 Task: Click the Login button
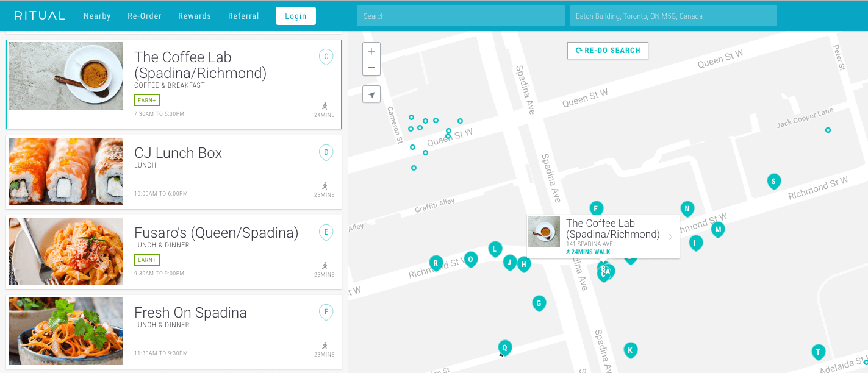pyautogui.click(x=296, y=16)
